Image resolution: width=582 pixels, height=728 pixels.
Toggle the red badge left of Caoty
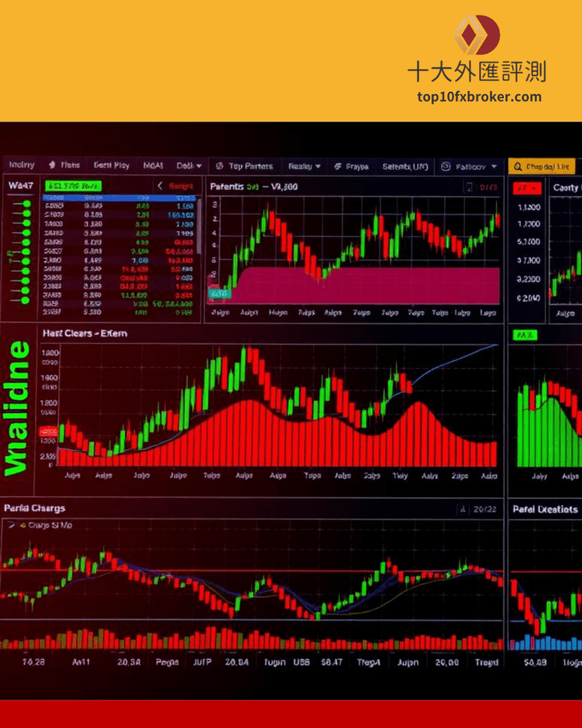(x=527, y=188)
